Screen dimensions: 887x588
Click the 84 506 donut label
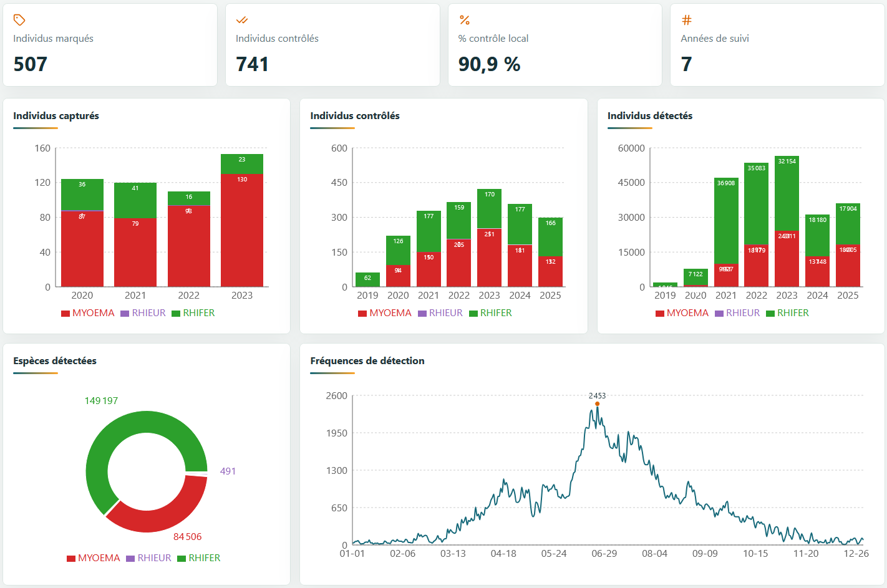[x=187, y=537]
